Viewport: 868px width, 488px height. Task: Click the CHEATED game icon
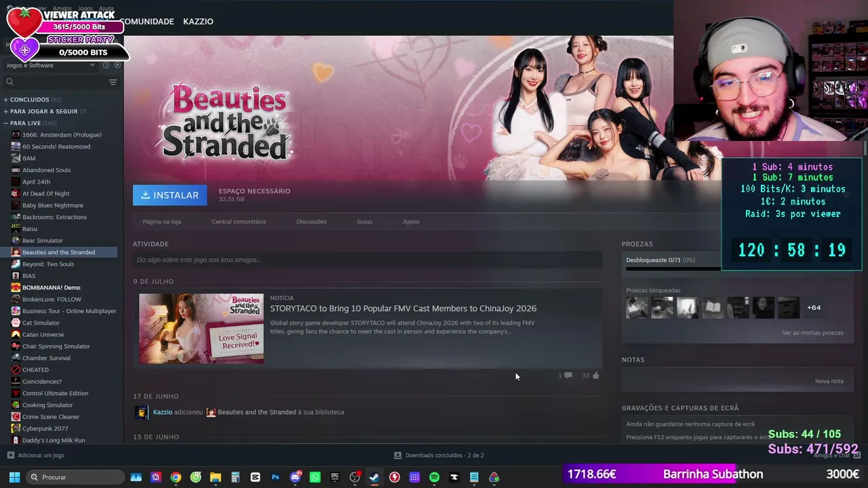[x=16, y=370]
